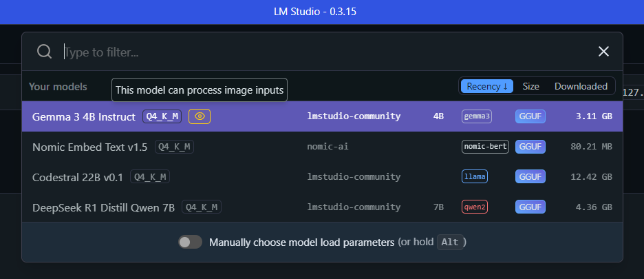Click GGUF badge on DeepSeek R1 row
Viewport: 644px width, 279px height.
tap(530, 207)
